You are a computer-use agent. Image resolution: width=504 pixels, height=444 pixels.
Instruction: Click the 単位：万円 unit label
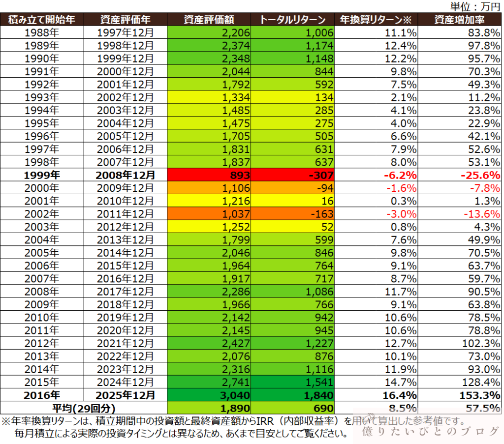(x=475, y=6)
